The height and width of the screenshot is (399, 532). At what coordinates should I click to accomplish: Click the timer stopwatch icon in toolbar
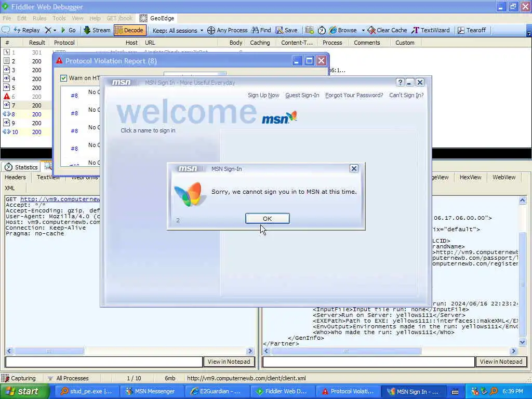(x=322, y=30)
